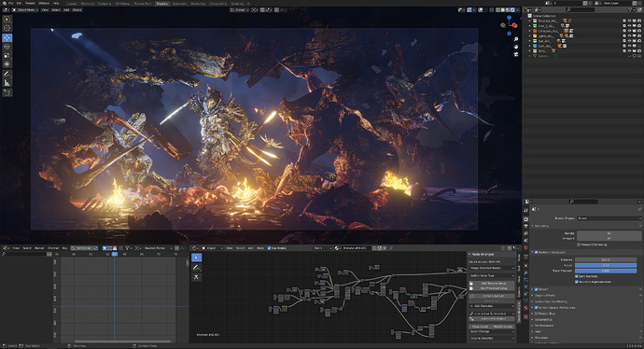644x349 pixels.
Task: Open the Render Engine dropdown
Action: [x=609, y=218]
